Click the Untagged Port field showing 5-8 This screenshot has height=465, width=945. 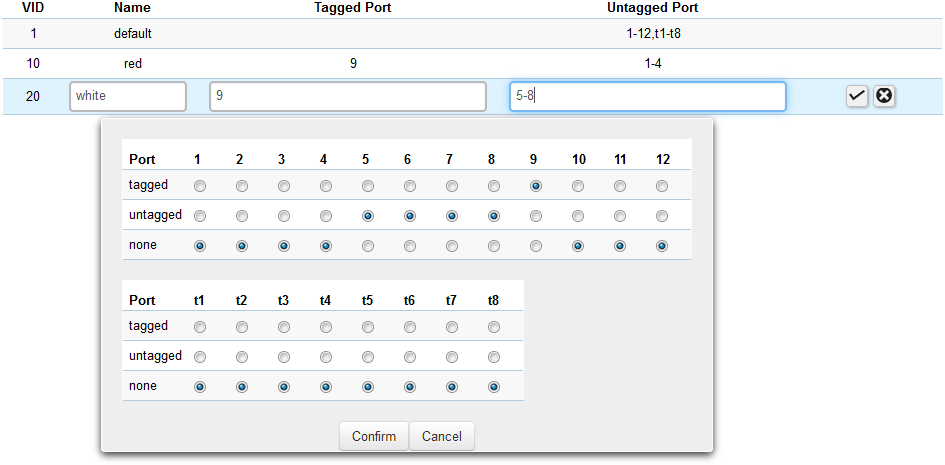[647, 97]
